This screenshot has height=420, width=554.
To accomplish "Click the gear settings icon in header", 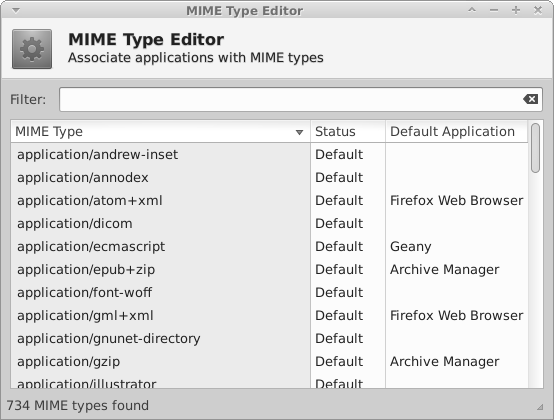I will click(32, 49).
